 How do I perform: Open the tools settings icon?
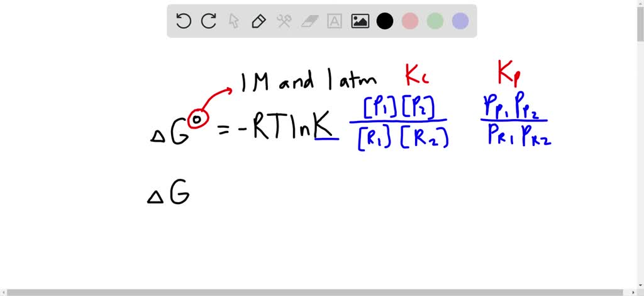point(284,21)
